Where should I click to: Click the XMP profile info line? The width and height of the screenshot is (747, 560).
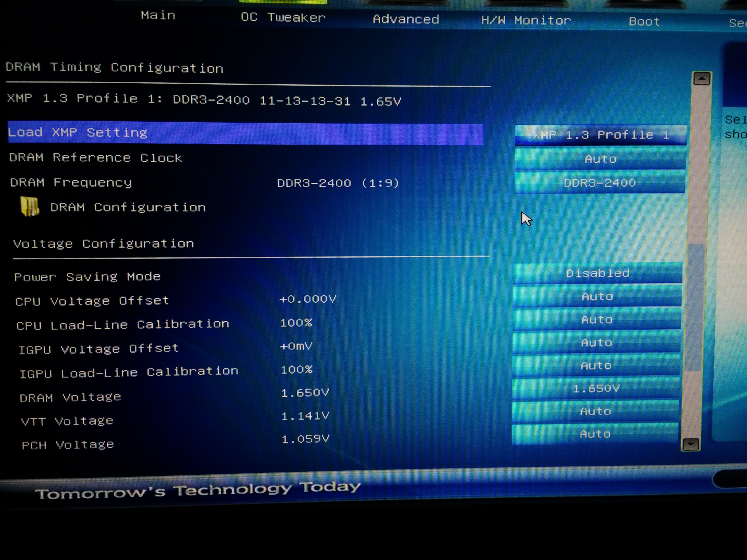204,100
